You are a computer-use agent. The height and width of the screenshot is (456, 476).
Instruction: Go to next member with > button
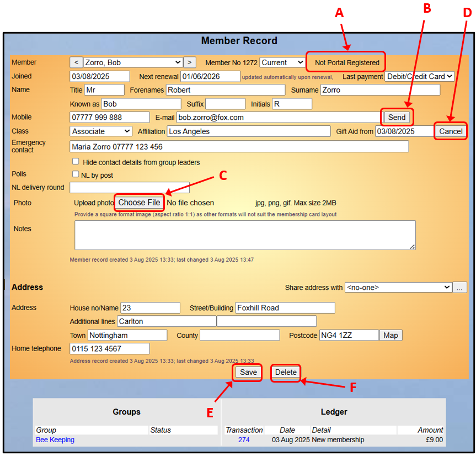click(189, 63)
